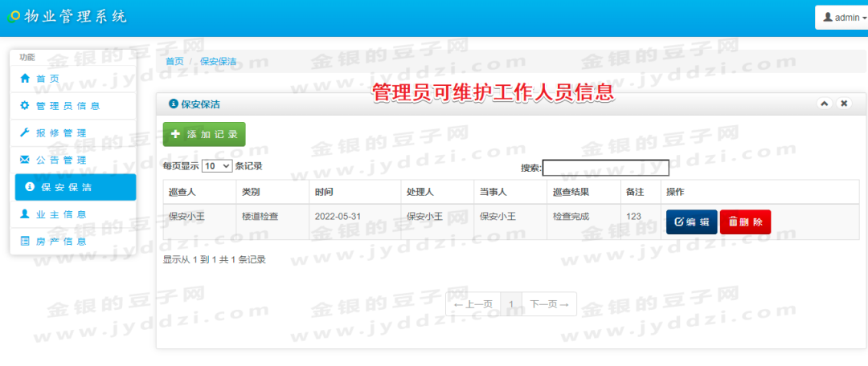Open the 每页显示 records-per-page dropdown
868x366 pixels.
click(x=217, y=165)
